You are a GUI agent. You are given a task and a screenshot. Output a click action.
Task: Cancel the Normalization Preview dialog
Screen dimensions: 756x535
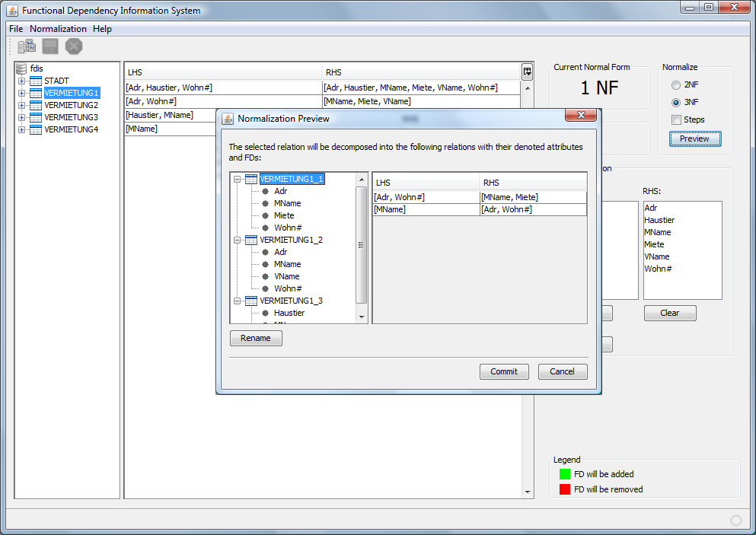(562, 371)
